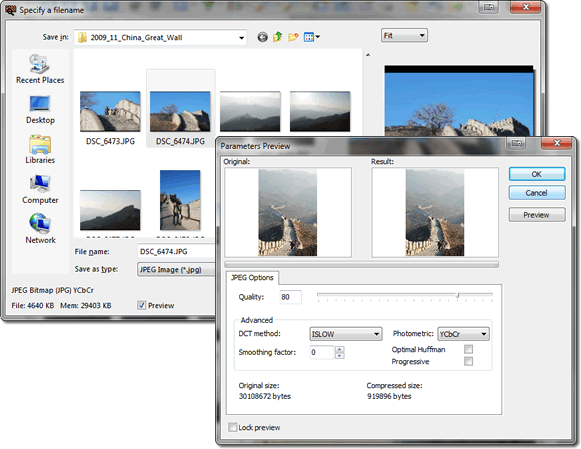Open Recent Places in the sidebar
581x449 pixels.
coord(40,69)
